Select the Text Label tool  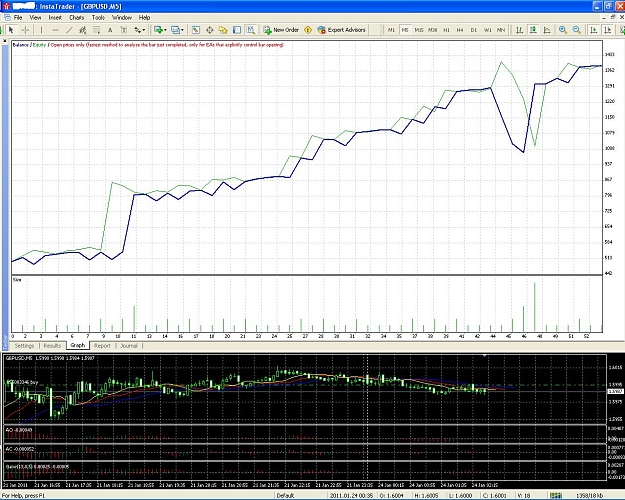click(x=124, y=30)
